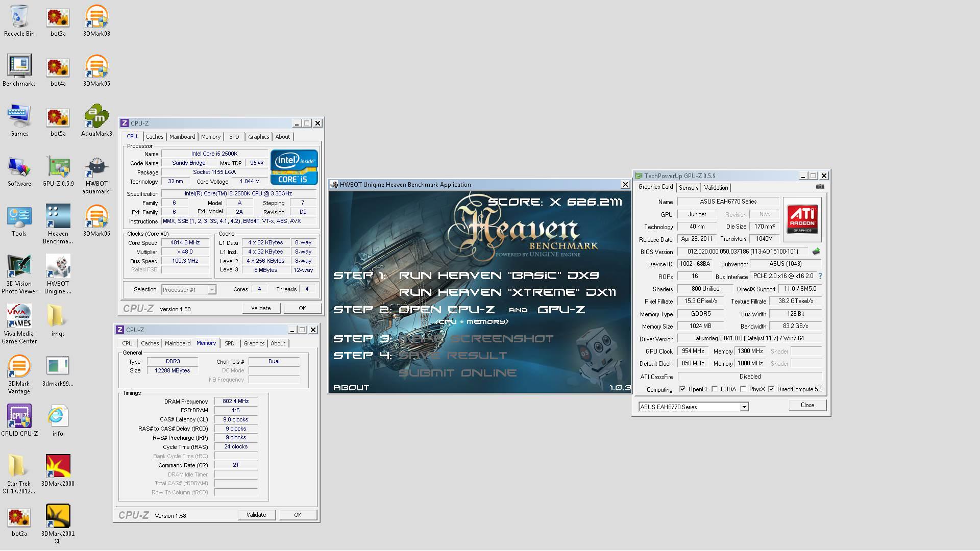Viewport: 980px width, 551px height.
Task: Click Validate in the lower CPU-Z window
Action: coord(256,515)
